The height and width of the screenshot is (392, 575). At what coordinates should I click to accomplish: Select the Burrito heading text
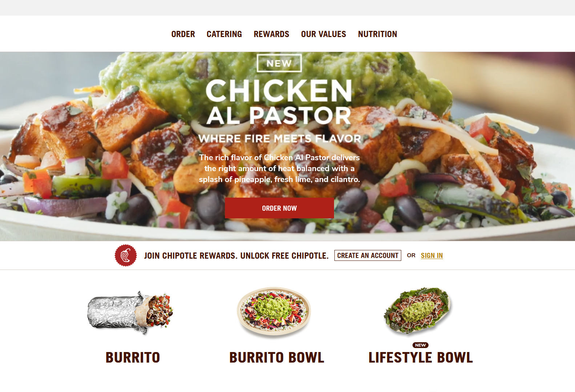133,357
